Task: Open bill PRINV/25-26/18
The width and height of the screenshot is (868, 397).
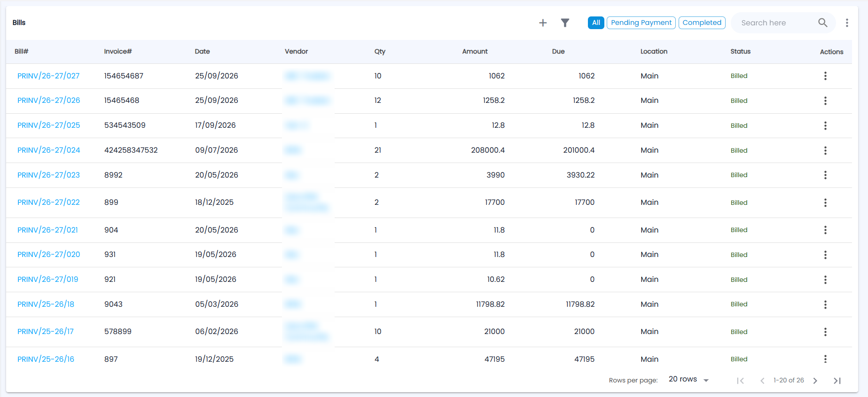Action: coord(46,304)
